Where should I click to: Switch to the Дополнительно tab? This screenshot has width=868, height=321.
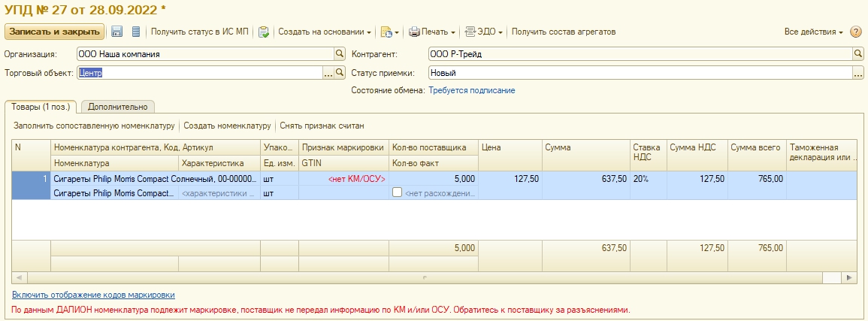tap(116, 107)
